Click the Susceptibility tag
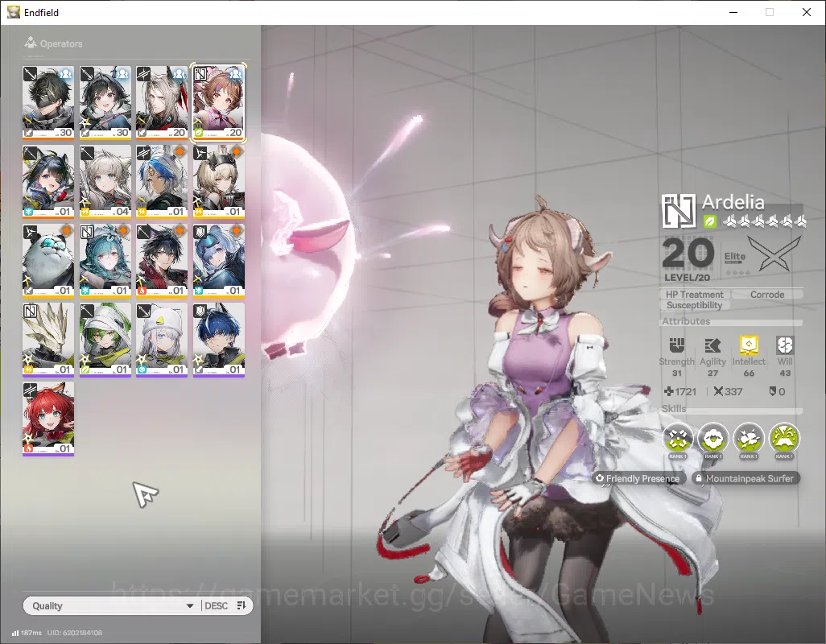 click(694, 305)
